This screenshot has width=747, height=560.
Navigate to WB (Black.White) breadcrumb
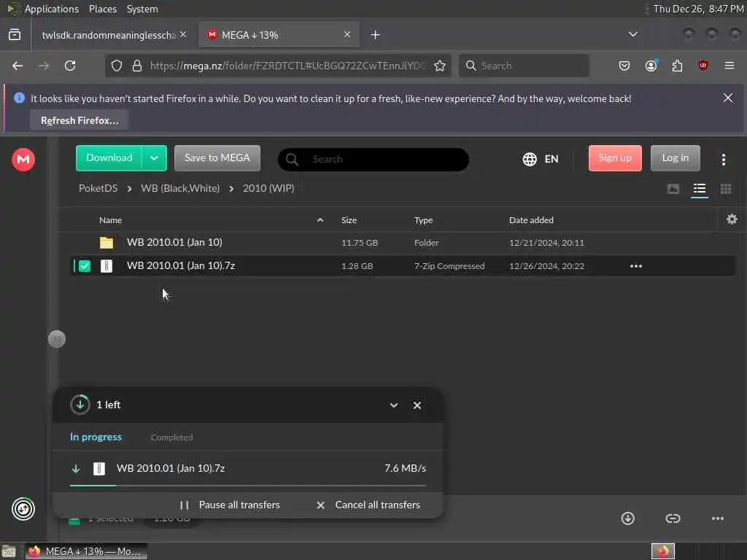(x=180, y=188)
